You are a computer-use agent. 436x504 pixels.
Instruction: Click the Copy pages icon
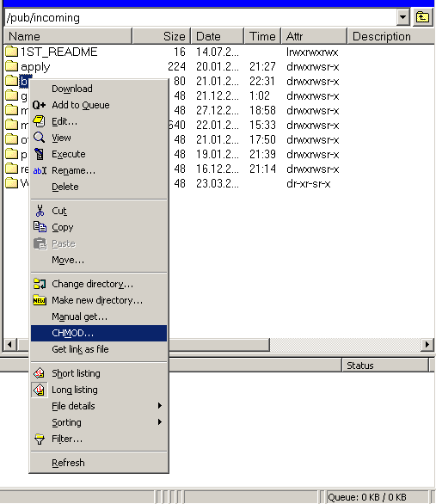40,227
